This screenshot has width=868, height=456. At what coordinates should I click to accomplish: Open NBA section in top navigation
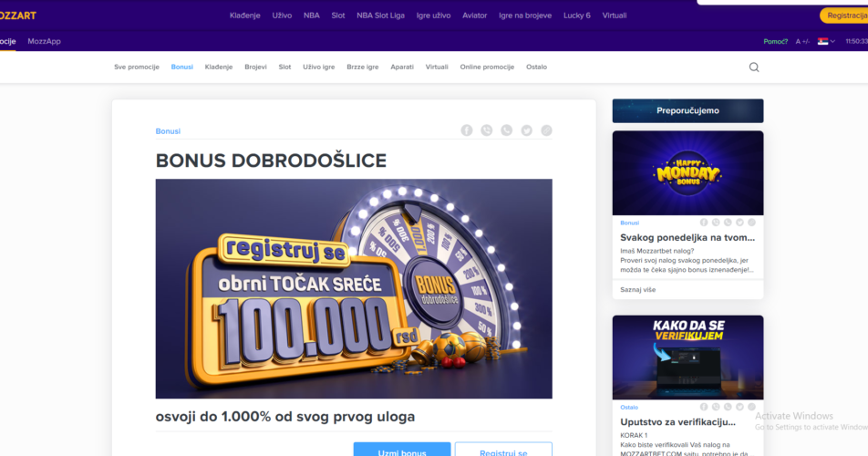312,16
